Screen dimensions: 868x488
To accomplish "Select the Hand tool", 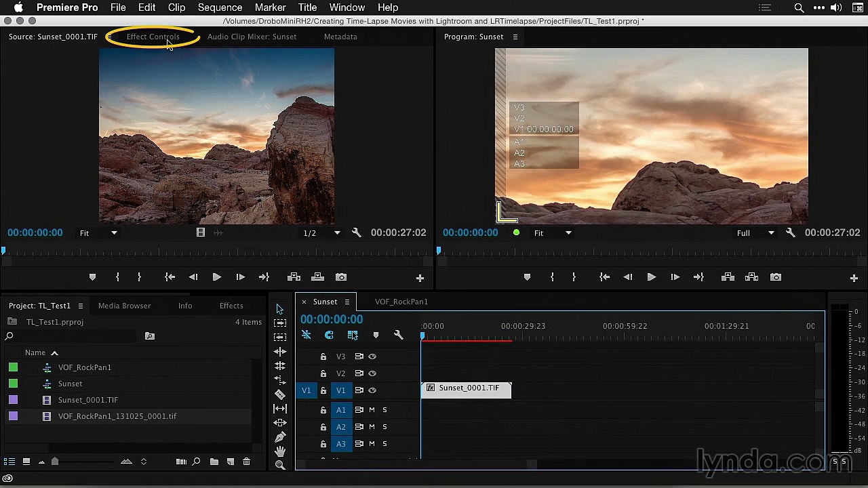I will (x=280, y=451).
